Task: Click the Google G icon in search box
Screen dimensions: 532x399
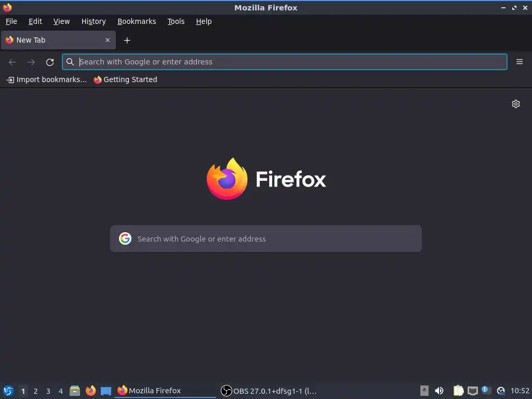Action: point(125,238)
